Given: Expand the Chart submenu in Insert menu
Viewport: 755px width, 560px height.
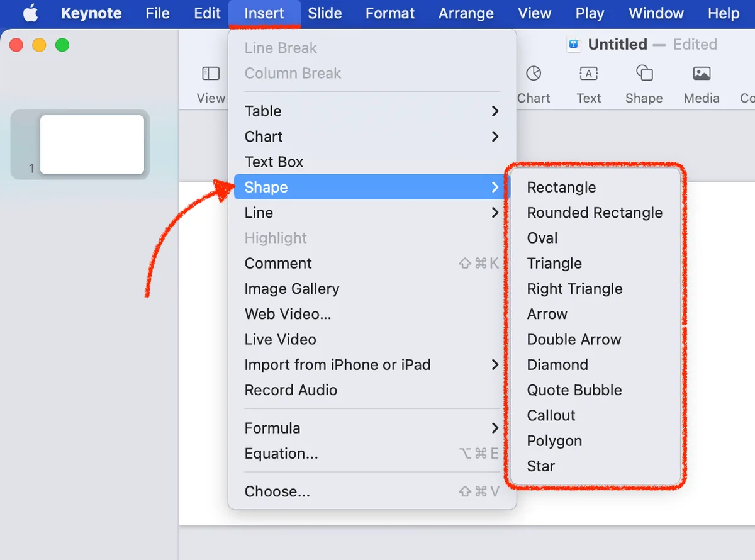Looking at the screenshot, I should (372, 137).
